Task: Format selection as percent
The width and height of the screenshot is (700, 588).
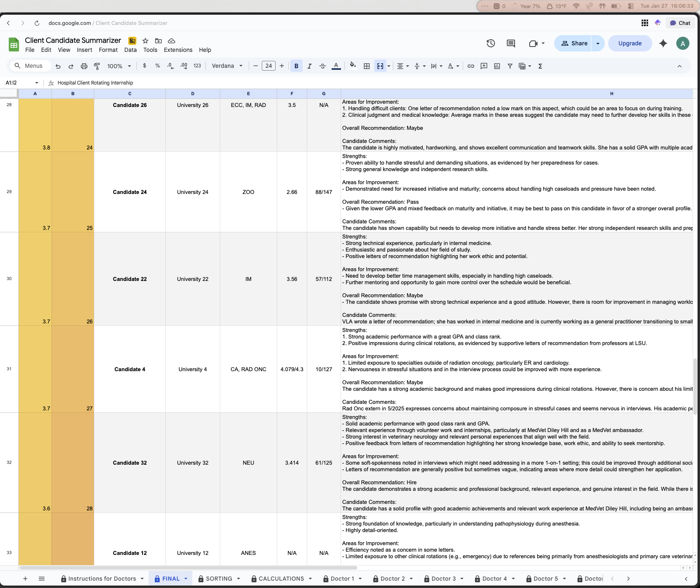Action: click(158, 66)
